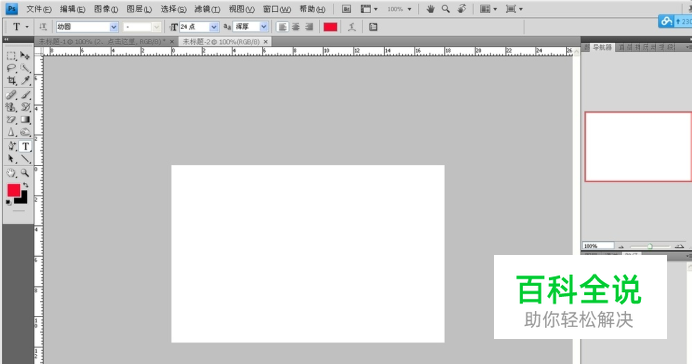692x364 pixels.
Task: Select the Move tool
Action: pyautogui.click(x=25, y=56)
